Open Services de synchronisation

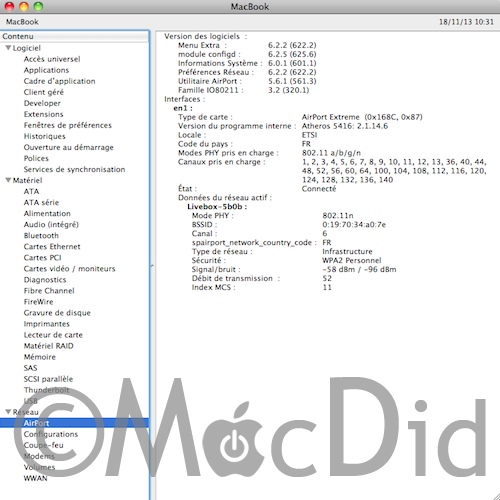(x=74, y=169)
